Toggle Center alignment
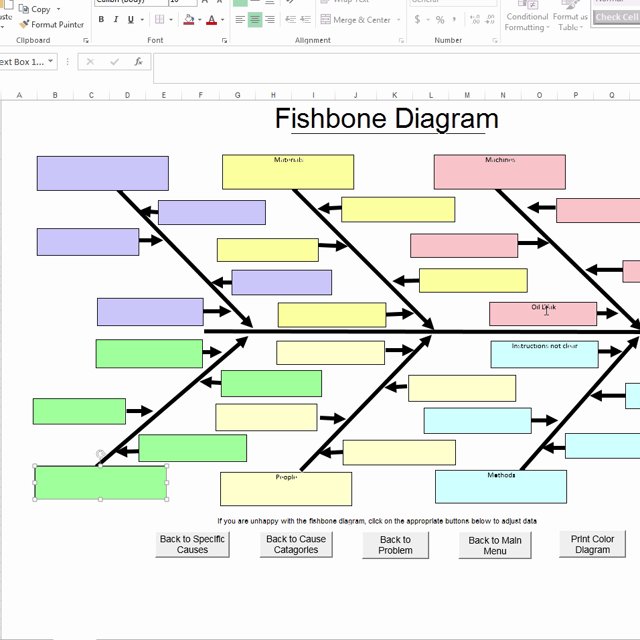This screenshot has width=640, height=640. [x=256, y=20]
